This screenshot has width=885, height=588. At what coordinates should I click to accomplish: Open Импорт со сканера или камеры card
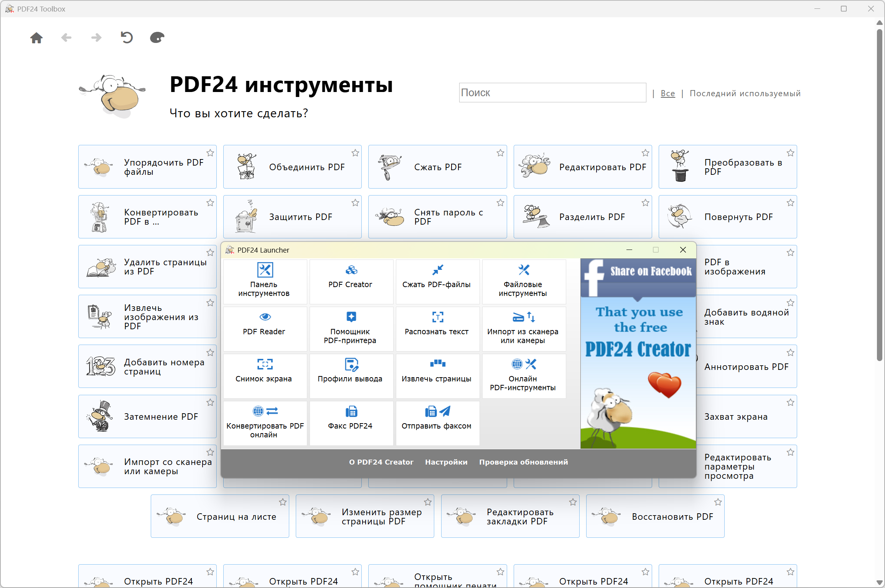pyautogui.click(x=147, y=466)
